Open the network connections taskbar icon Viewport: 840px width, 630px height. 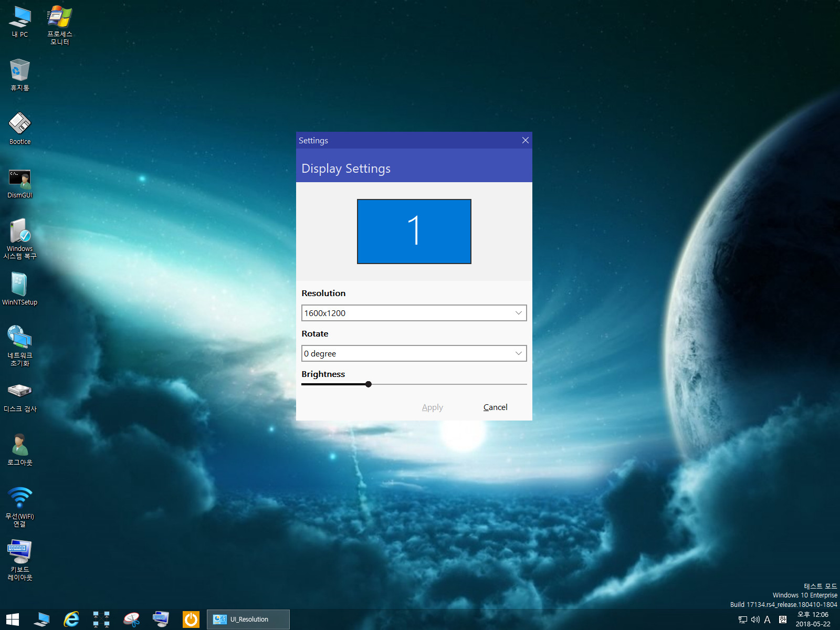click(x=101, y=619)
